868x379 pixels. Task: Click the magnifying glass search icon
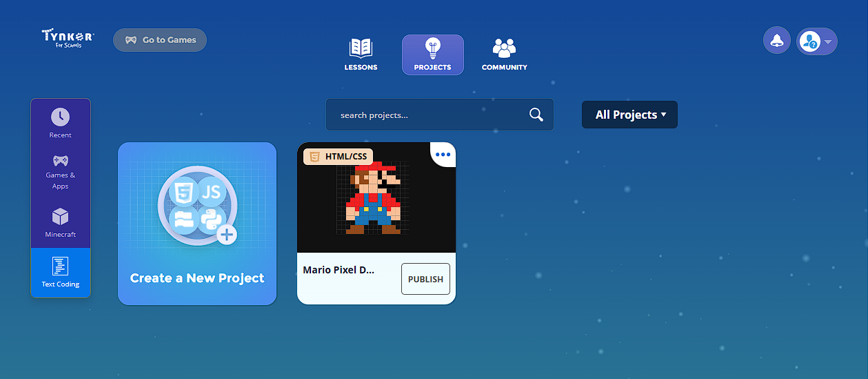pyautogui.click(x=536, y=115)
